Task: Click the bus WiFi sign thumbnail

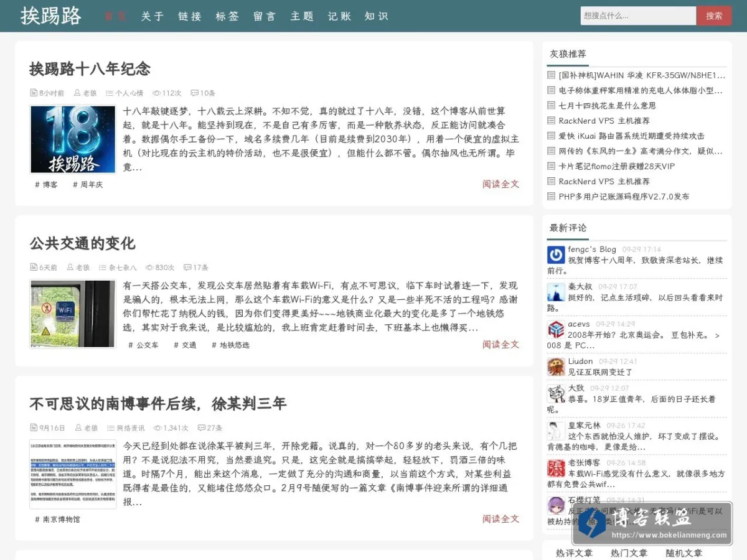Action: click(x=73, y=314)
